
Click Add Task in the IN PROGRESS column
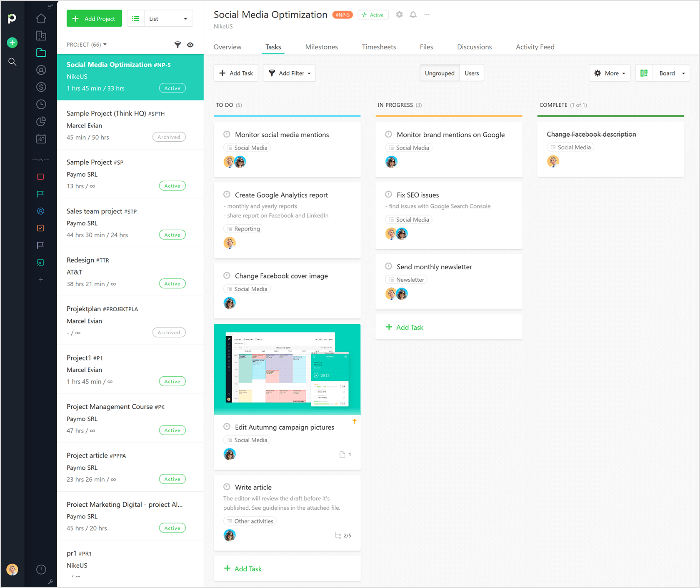(404, 327)
